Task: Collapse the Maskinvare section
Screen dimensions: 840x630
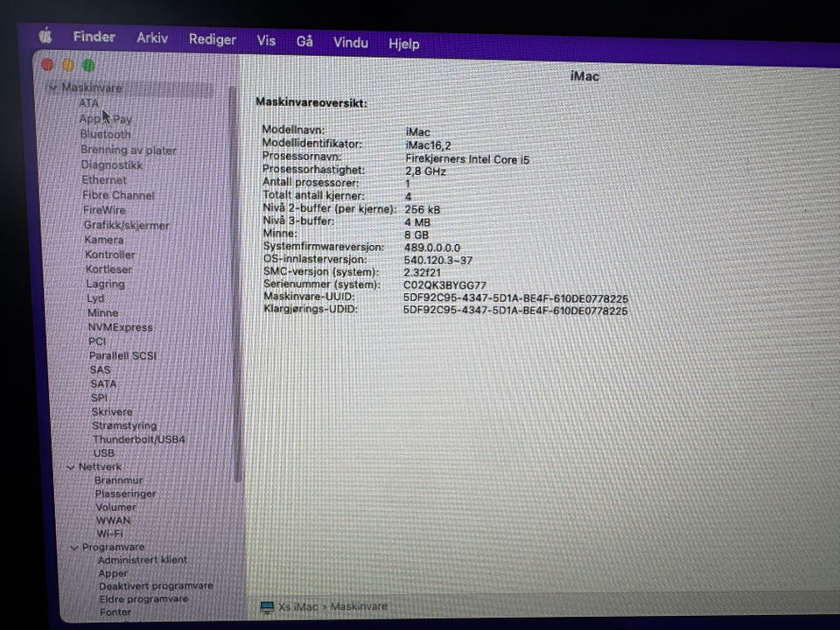Action: (x=52, y=87)
